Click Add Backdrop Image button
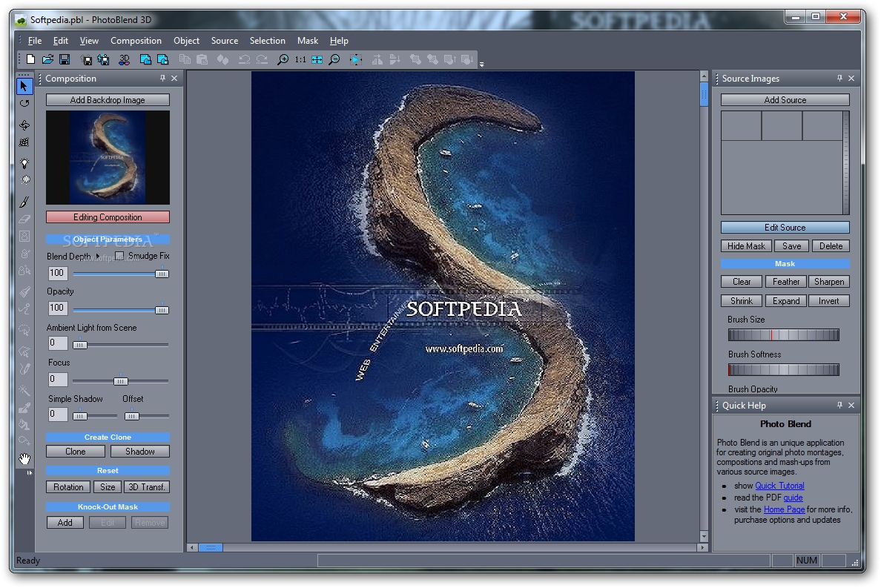 click(x=108, y=99)
